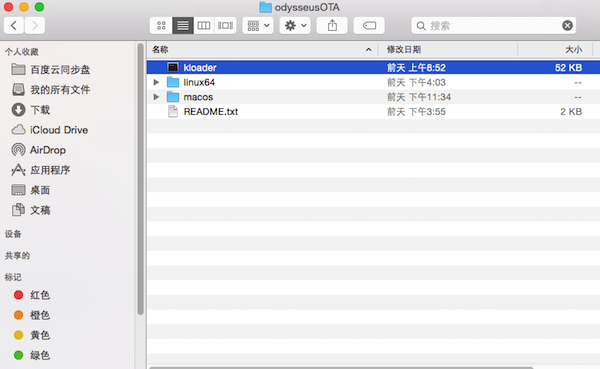Image resolution: width=600 pixels, height=369 pixels.
Task: Focus the 搜索 search field
Action: tap(494, 26)
